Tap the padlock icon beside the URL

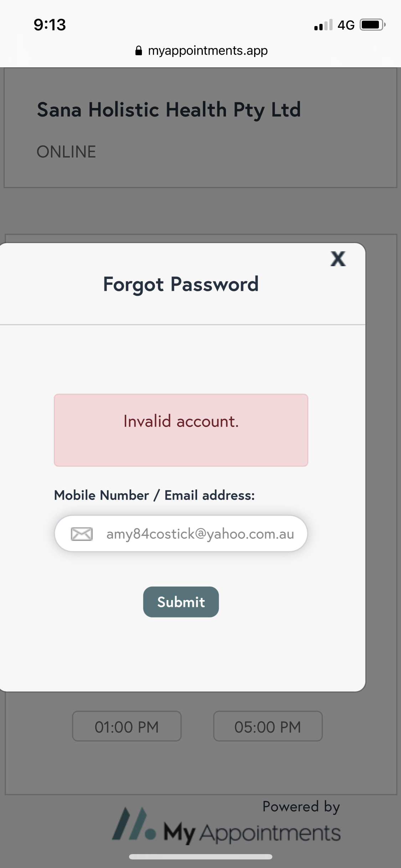(139, 51)
